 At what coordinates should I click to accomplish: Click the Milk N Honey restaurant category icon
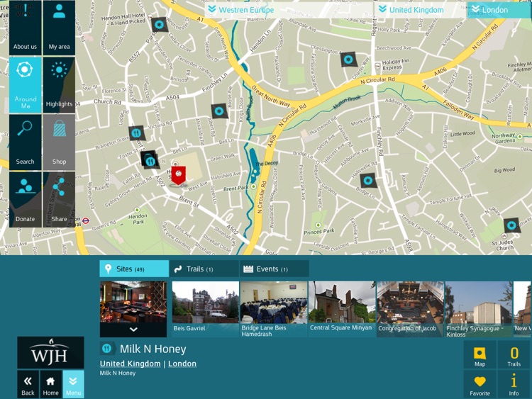coord(107,349)
